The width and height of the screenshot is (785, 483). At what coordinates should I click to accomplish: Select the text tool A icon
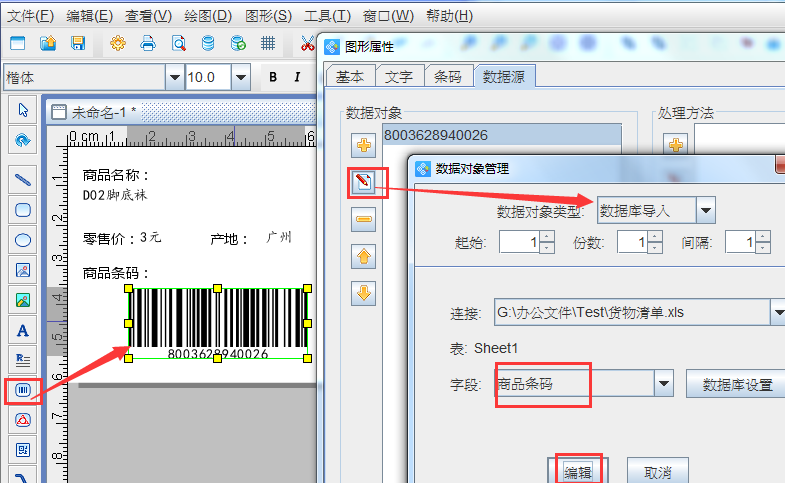pos(22,330)
